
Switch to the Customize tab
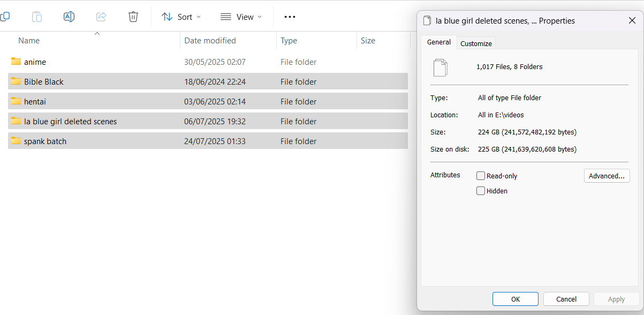point(476,43)
